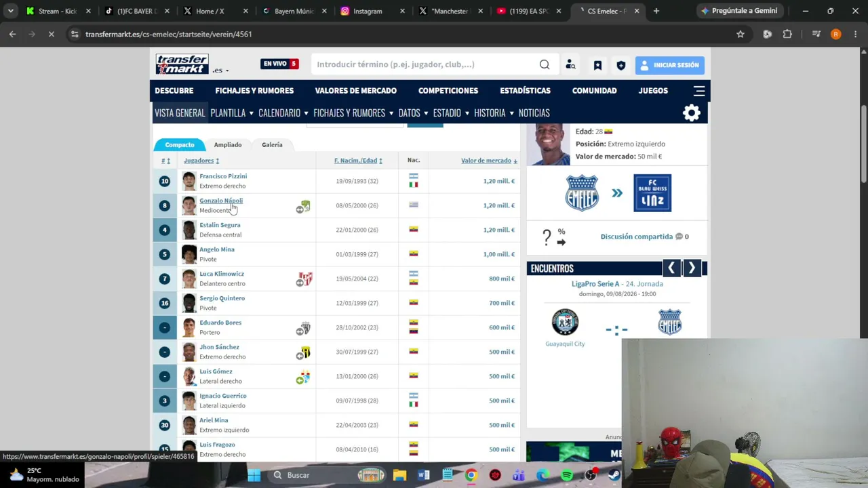Show previous match with left arrow
The width and height of the screenshot is (868, 488).
[671, 268]
